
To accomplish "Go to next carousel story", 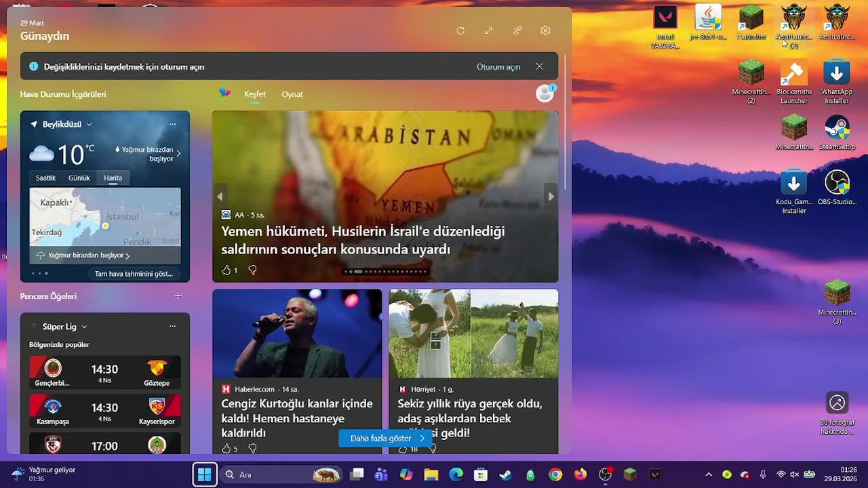I will (x=551, y=197).
